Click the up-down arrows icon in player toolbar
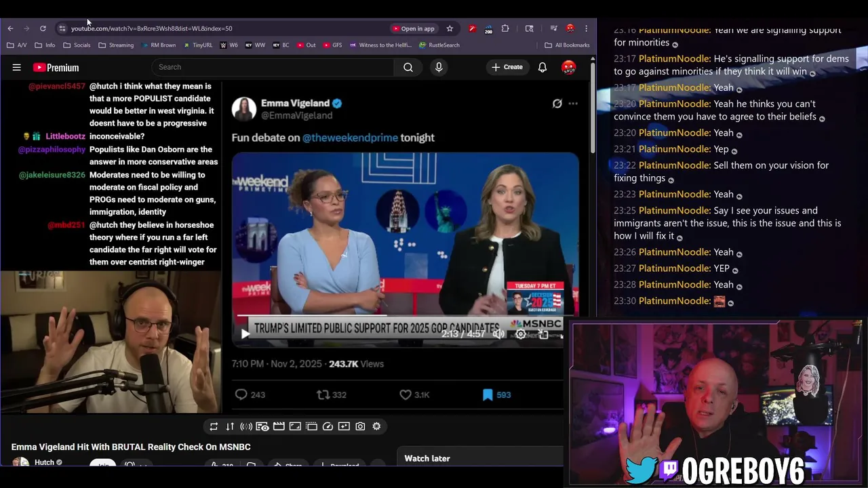 (x=230, y=426)
